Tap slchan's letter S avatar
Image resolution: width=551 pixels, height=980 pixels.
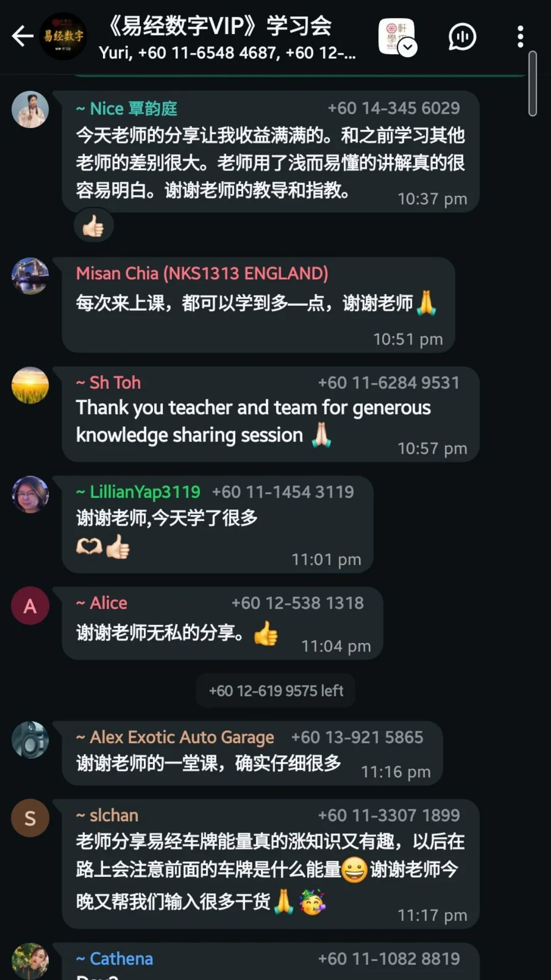(x=30, y=818)
